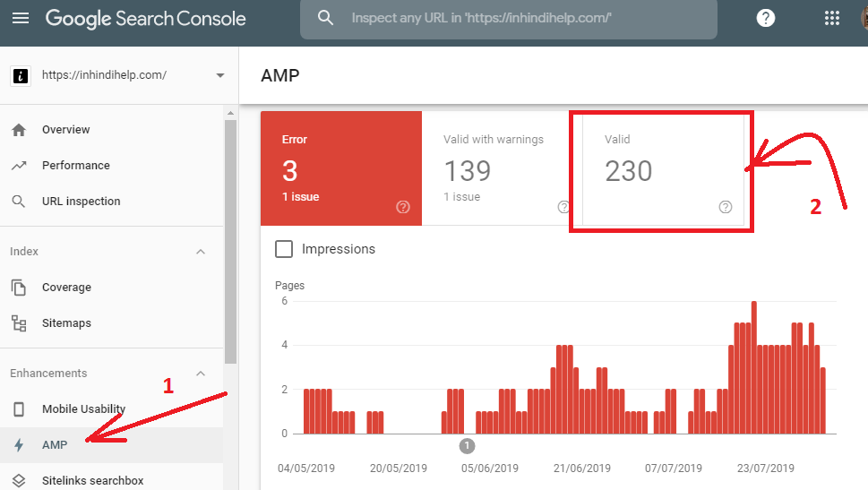Screen dimensions: 868x490
Task: Click the 21/06/2019 axis date
Action: [582, 469]
